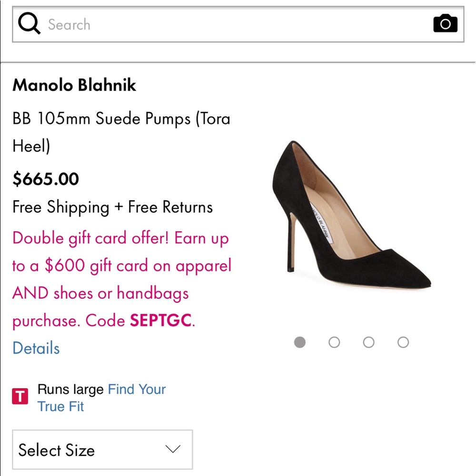The width and height of the screenshot is (476, 476).
Task: Click the red True Fit 'T' badge icon
Action: coord(21,396)
